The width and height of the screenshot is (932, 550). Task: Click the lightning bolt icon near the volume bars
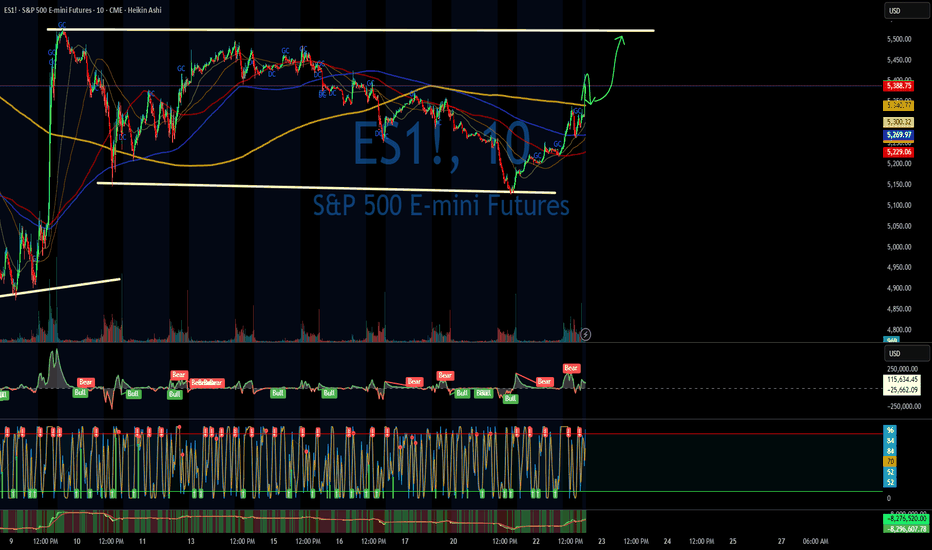tap(585, 335)
